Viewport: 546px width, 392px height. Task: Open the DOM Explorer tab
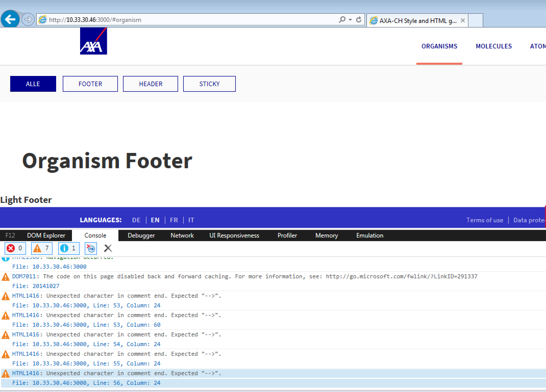(x=46, y=235)
